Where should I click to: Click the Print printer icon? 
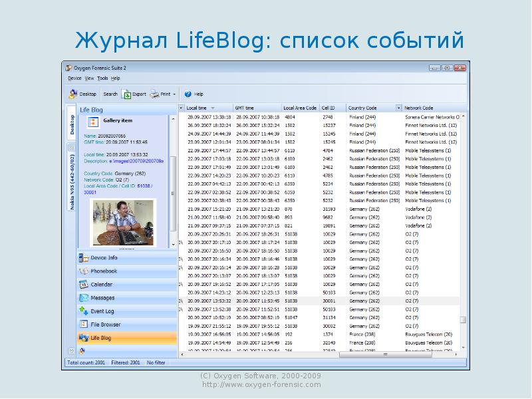[154, 94]
